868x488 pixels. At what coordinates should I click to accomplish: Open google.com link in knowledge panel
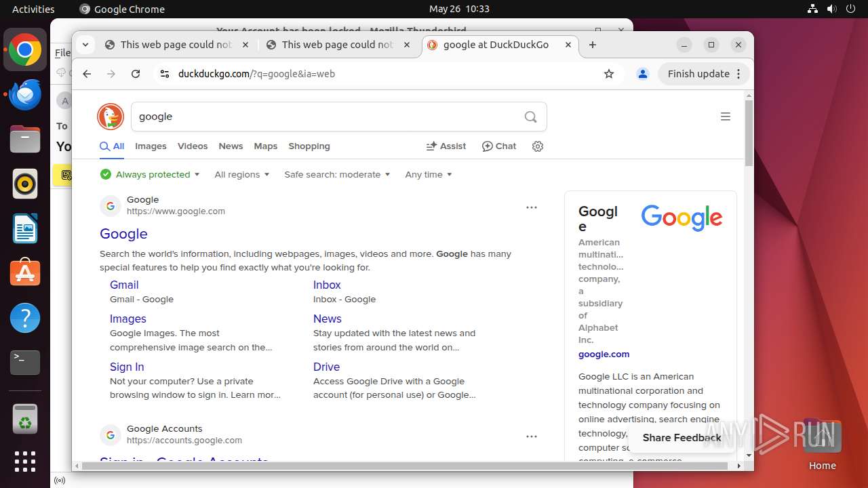click(x=604, y=354)
